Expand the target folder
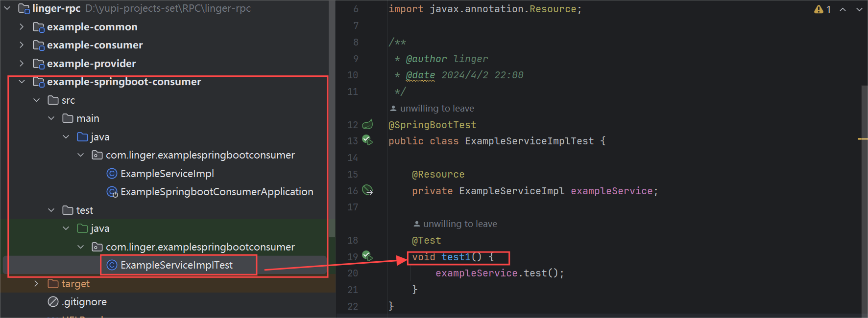The height and width of the screenshot is (318, 868). click(x=36, y=284)
